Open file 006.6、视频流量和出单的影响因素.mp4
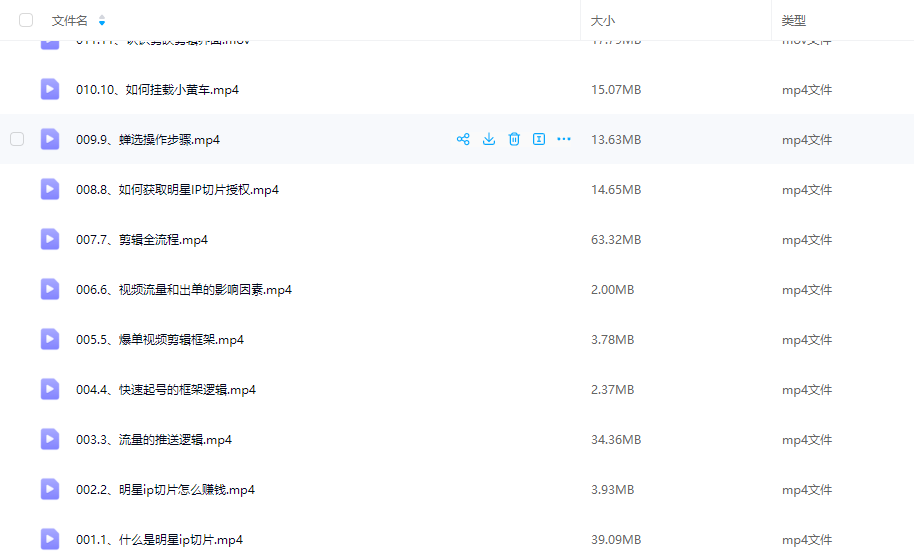Viewport: 914px width, 559px height. (x=184, y=290)
